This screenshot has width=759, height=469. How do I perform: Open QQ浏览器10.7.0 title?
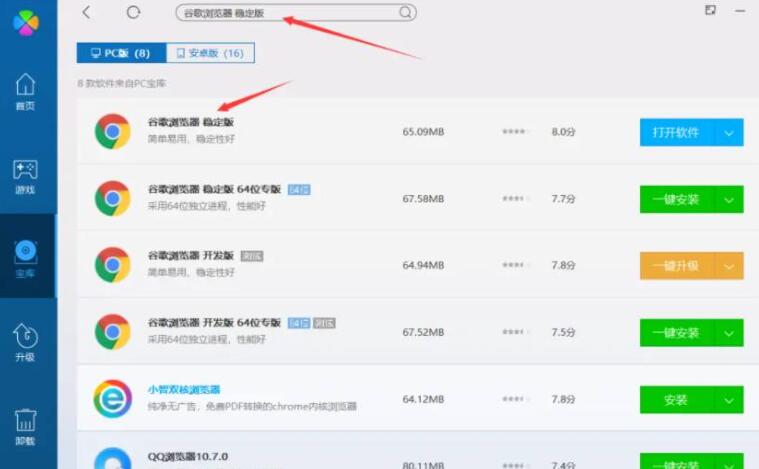click(188, 456)
